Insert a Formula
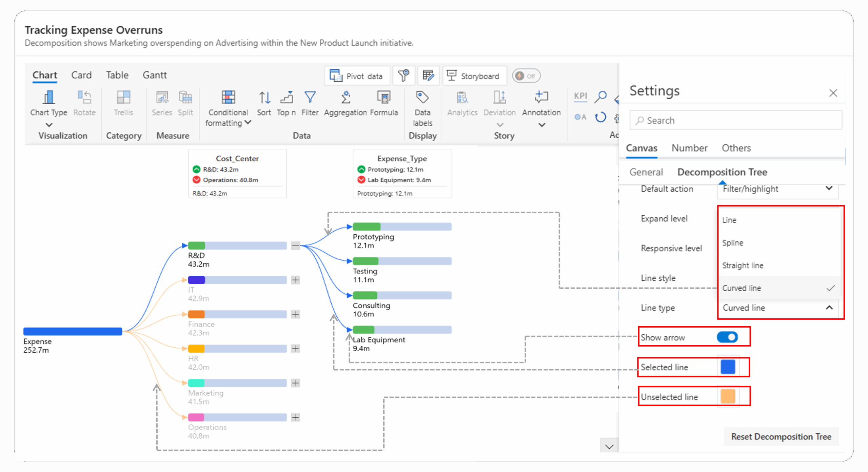The width and height of the screenshot is (868, 472). 384,102
